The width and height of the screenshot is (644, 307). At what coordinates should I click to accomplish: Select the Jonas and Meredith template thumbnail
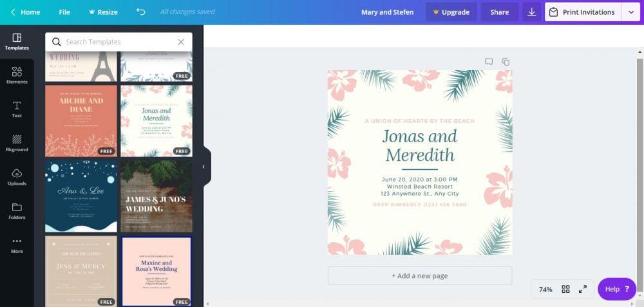(x=156, y=121)
